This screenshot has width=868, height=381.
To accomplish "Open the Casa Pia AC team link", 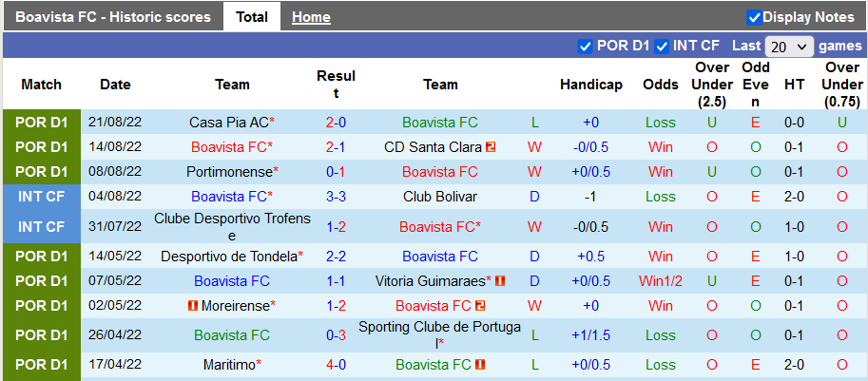I will click(228, 123).
